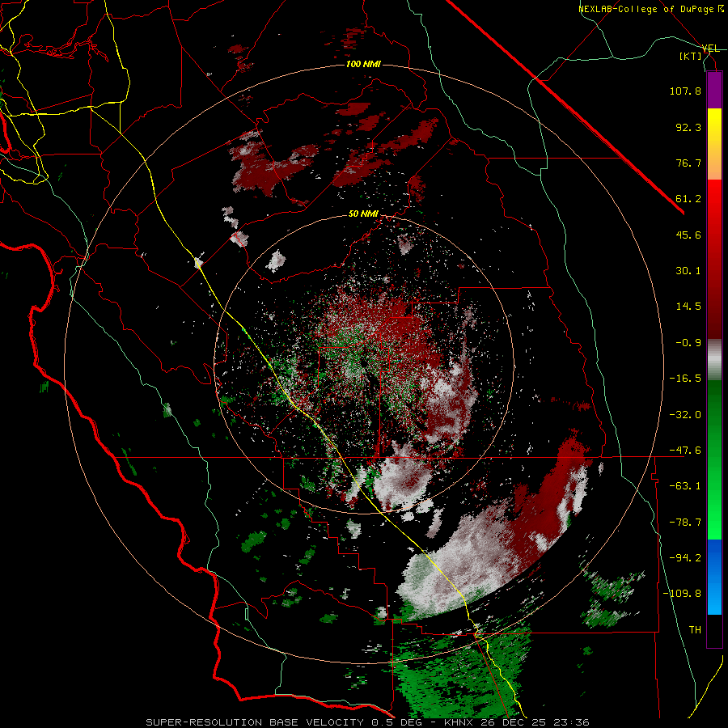This screenshot has height=728, width=728.
Task: Click the blue segment of the color bar
Action: click(714, 577)
